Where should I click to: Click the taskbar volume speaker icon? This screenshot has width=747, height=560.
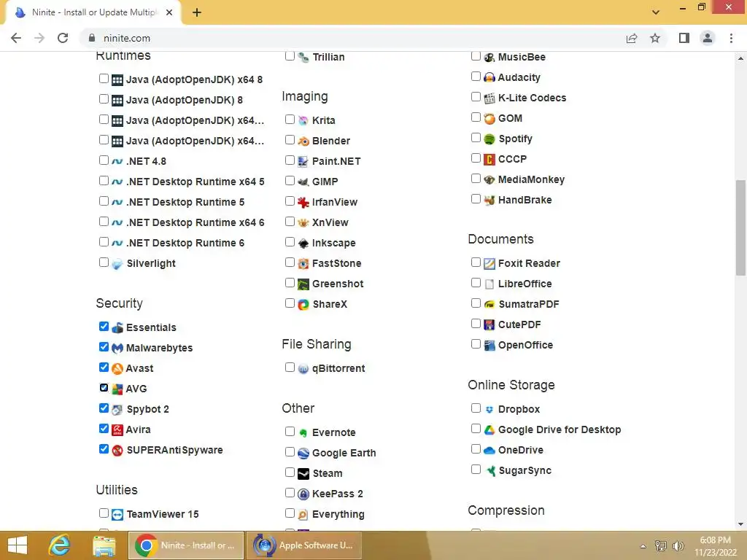click(x=678, y=546)
